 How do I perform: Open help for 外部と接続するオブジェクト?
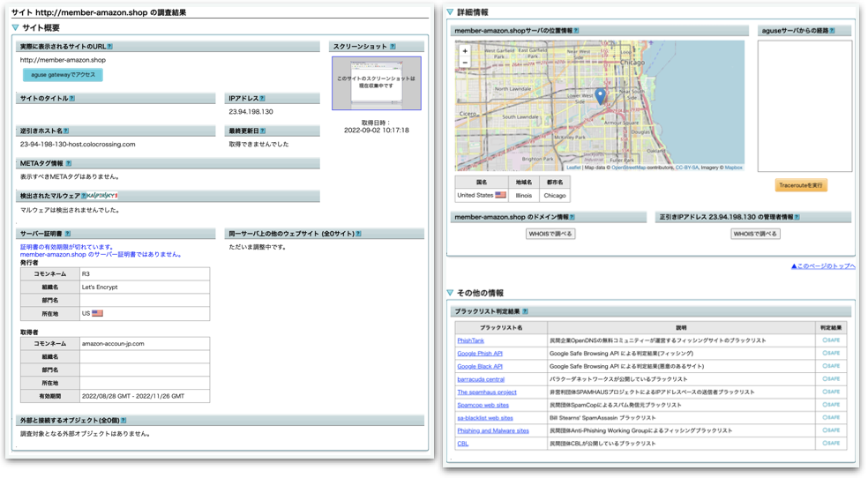click(x=123, y=421)
